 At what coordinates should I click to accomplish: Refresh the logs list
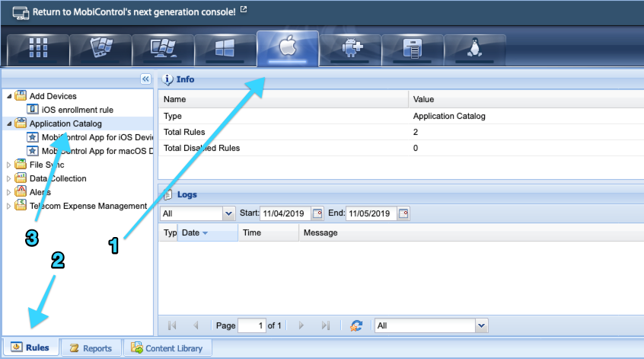[356, 325]
